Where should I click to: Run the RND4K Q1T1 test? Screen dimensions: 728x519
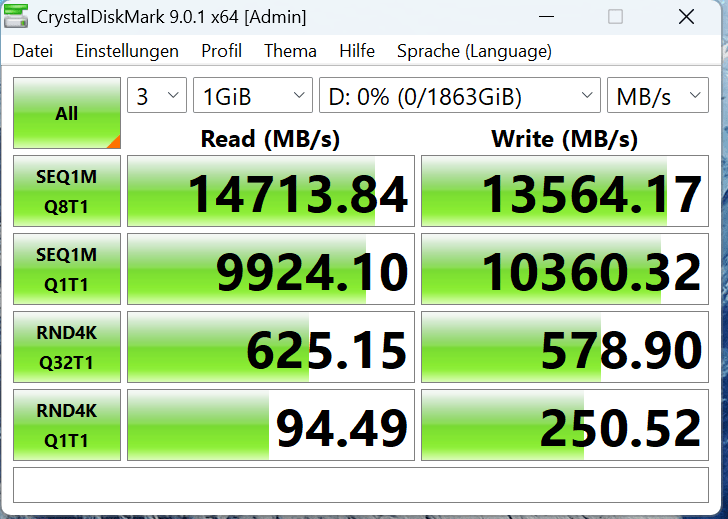coord(67,425)
